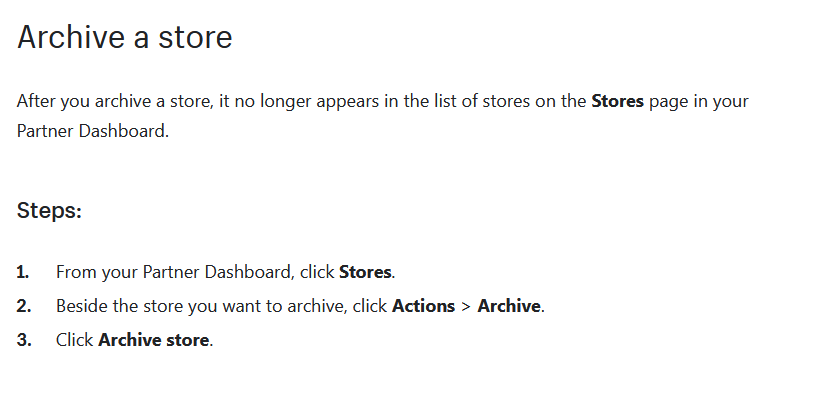Click bold 'Archive' in step two
This screenshot has height=411, width=815.
[509, 306]
